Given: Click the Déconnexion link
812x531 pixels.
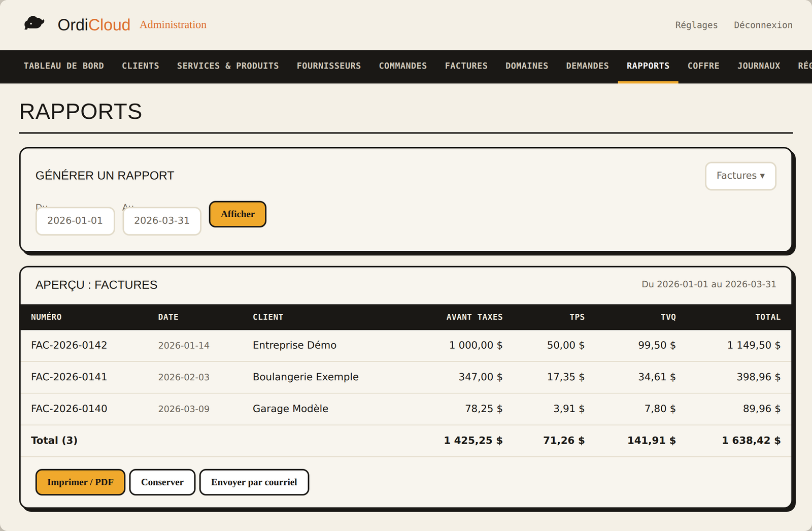Looking at the screenshot, I should pyautogui.click(x=763, y=25).
